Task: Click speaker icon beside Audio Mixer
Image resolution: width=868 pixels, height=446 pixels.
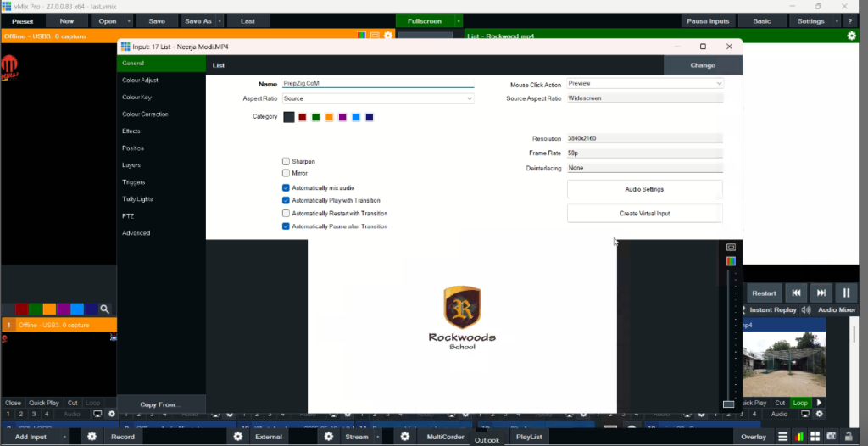Action: 806,310
